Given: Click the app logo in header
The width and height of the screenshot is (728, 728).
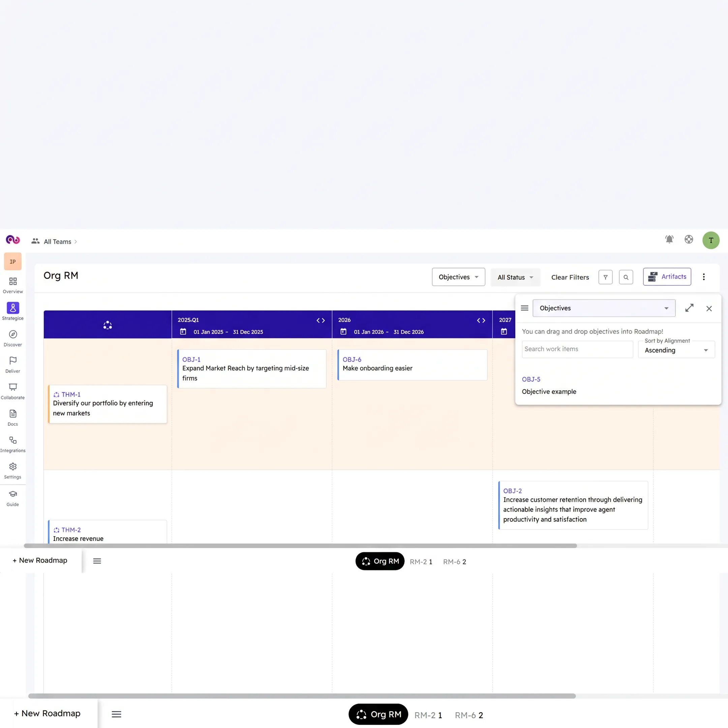Looking at the screenshot, I should (13, 240).
